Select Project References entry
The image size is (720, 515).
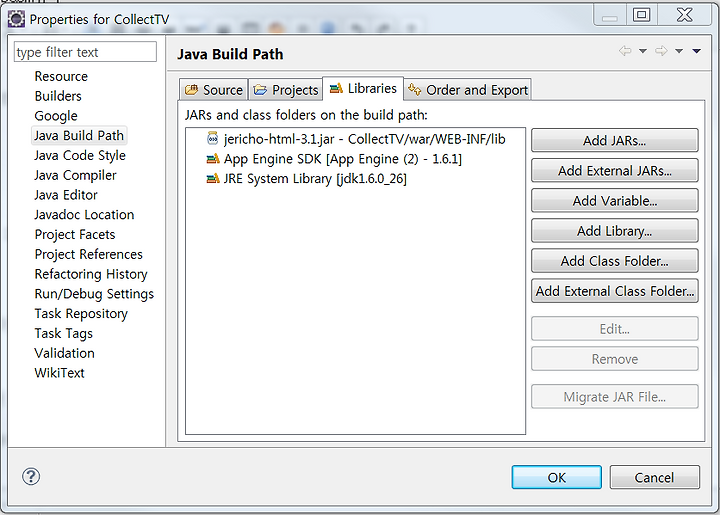pyautogui.click(x=89, y=254)
